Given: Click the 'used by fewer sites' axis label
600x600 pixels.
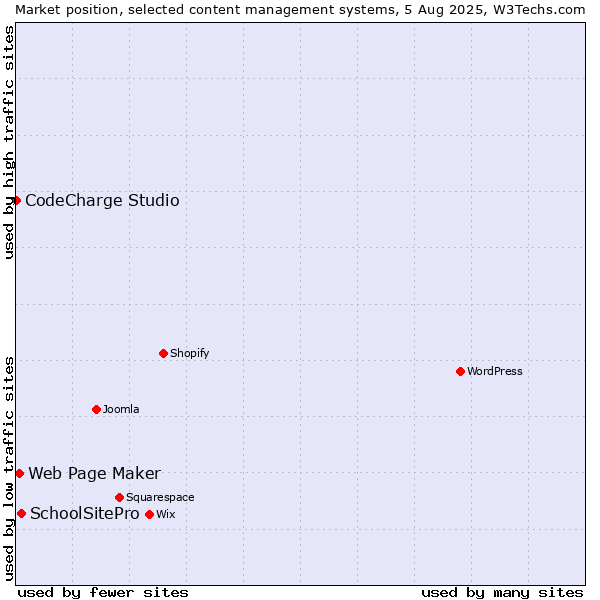Looking at the screenshot, I should (x=103, y=593).
